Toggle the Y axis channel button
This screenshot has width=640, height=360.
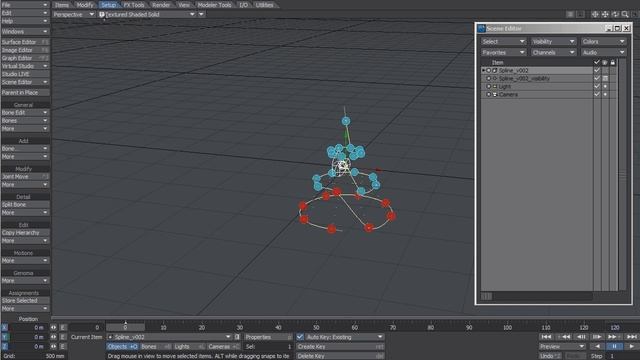(x=4, y=337)
